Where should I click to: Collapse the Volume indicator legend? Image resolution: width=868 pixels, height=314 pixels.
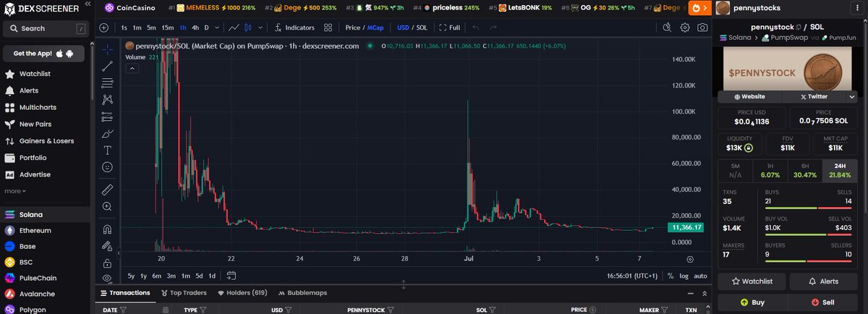132,69
